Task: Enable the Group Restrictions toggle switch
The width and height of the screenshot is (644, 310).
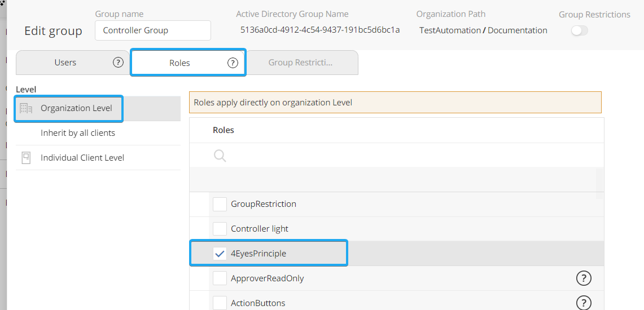Action: 579,31
